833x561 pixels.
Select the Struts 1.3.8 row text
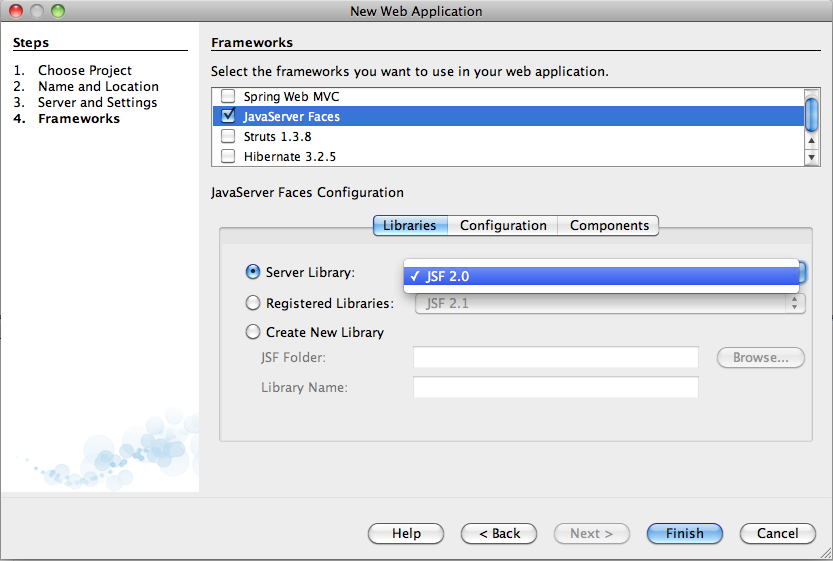[277, 137]
